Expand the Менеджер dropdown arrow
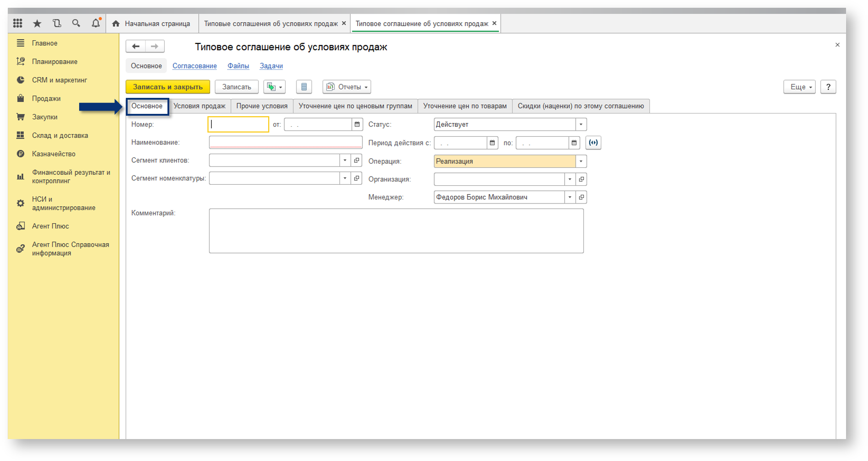The width and height of the screenshot is (868, 461). tap(570, 197)
